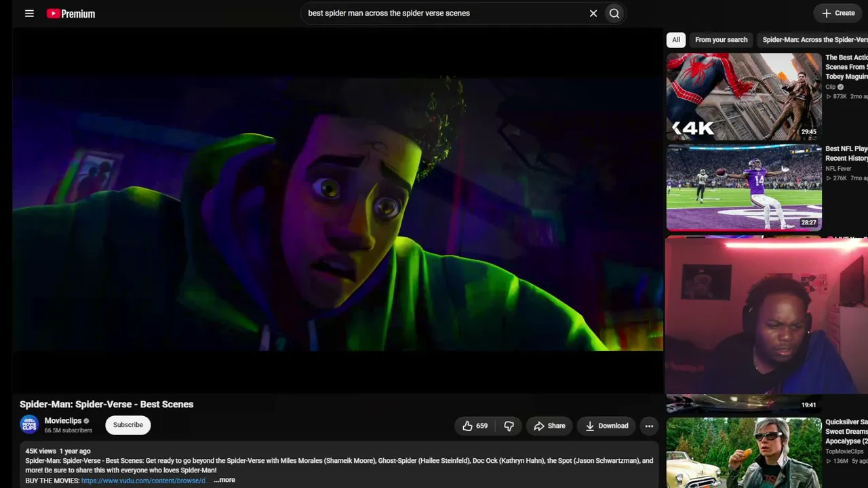This screenshot has height=488, width=868.
Task: Share the video
Action: pos(549,426)
